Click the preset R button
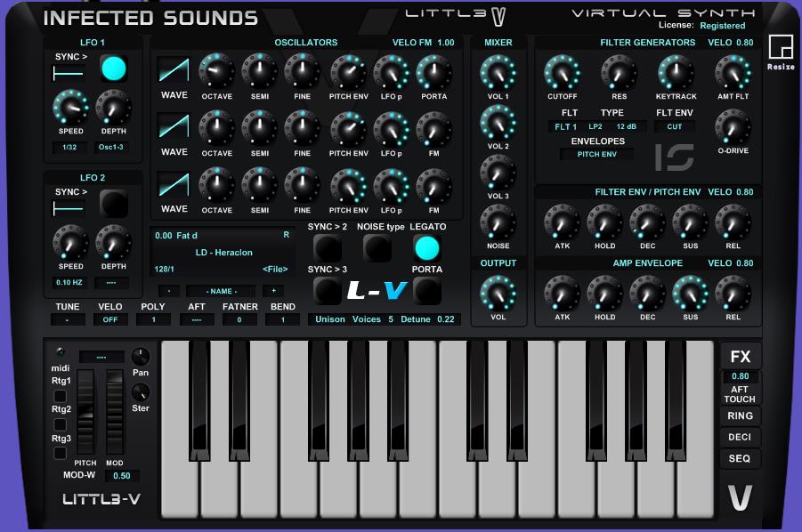This screenshot has width=802, height=532. [286, 235]
